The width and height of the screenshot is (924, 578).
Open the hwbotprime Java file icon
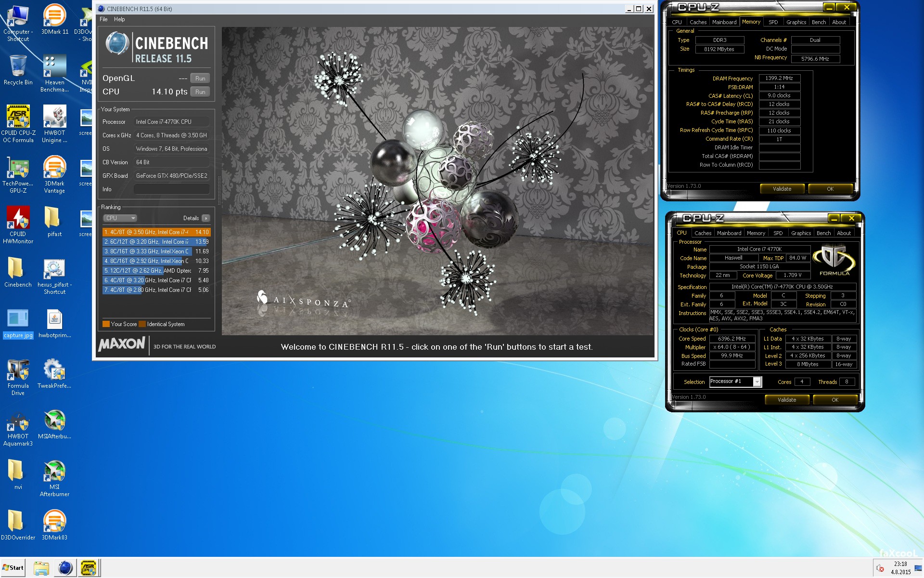[54, 323]
